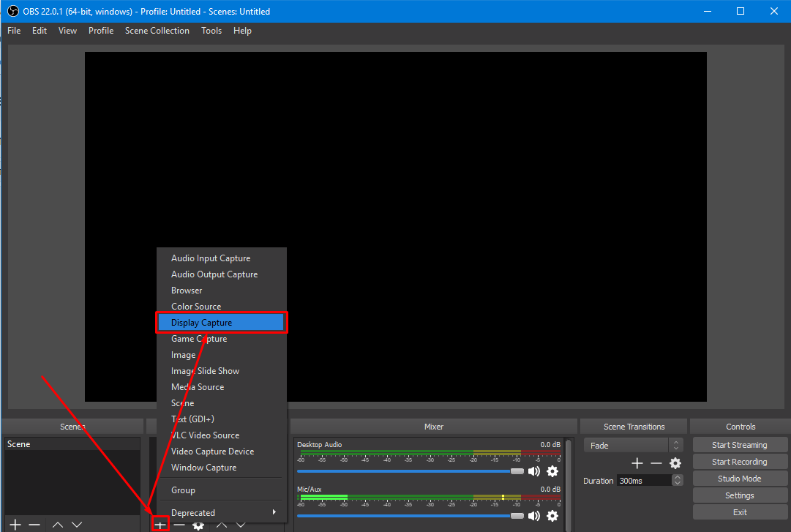Select Video Capture Device source

coord(222,452)
